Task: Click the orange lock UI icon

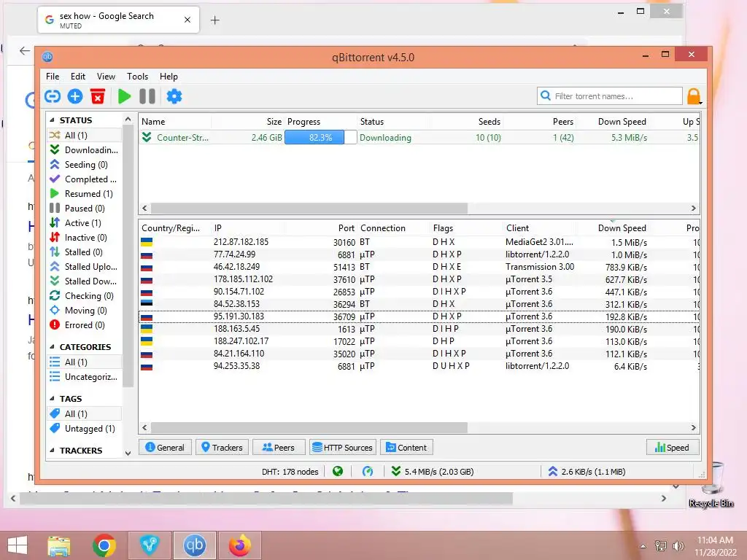Action: (x=694, y=96)
